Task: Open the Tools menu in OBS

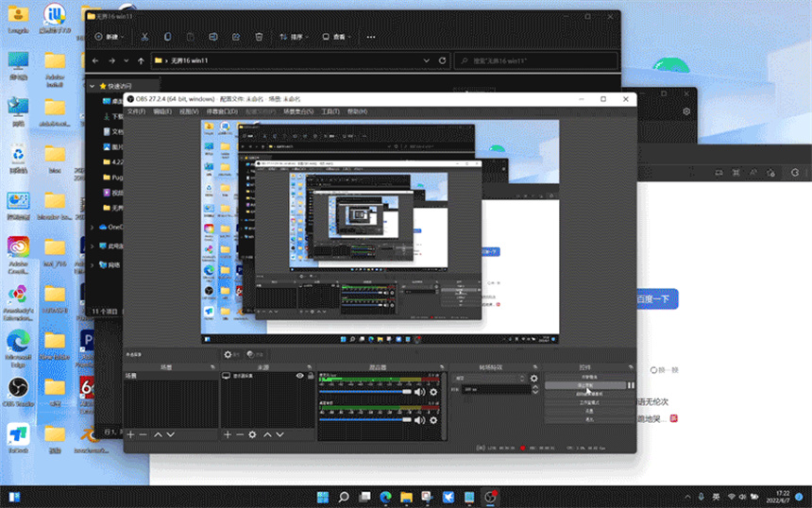Action: pyautogui.click(x=330, y=111)
